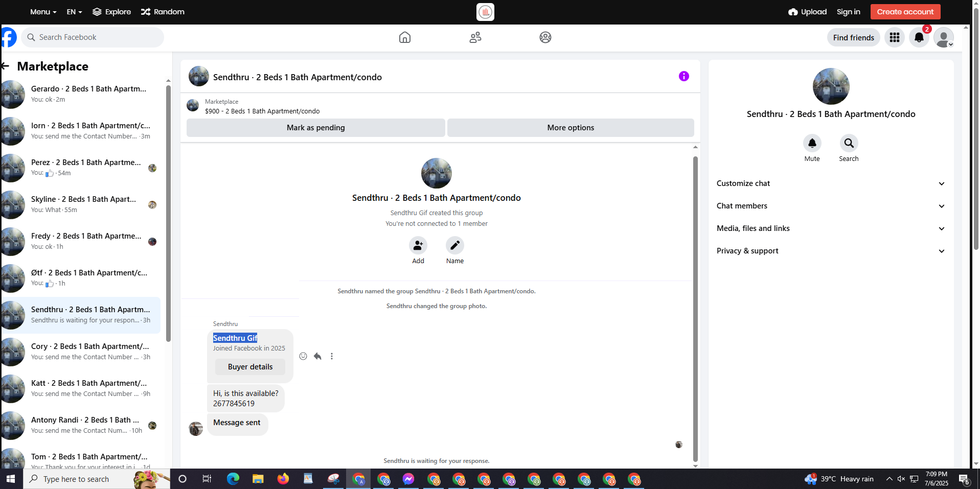Screen dimensions: 980x489
Task: Expand Media, files and links section
Action: 831,228
